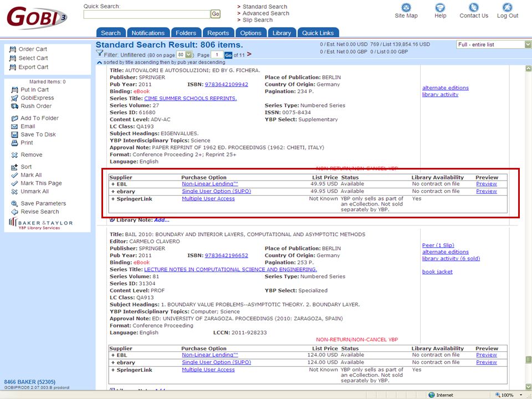Expand EBL supplier for Autovalori title
Screen dimensions: 532x399
(113, 184)
